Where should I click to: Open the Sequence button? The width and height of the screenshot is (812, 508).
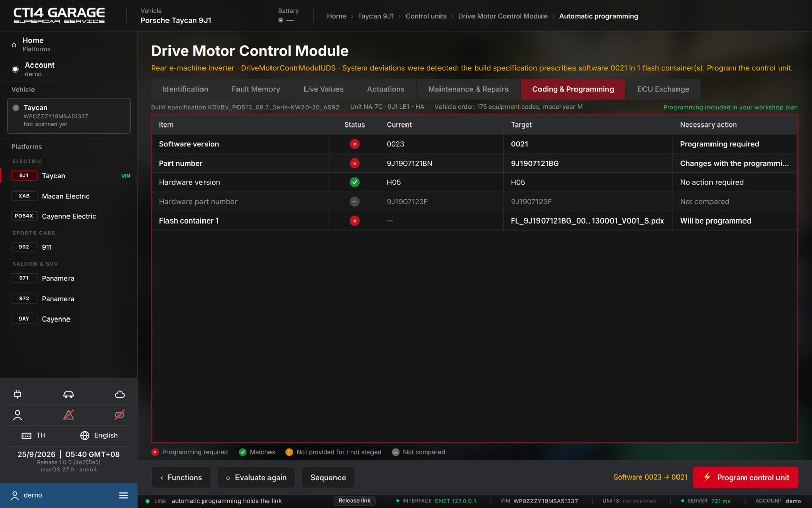pyautogui.click(x=328, y=478)
